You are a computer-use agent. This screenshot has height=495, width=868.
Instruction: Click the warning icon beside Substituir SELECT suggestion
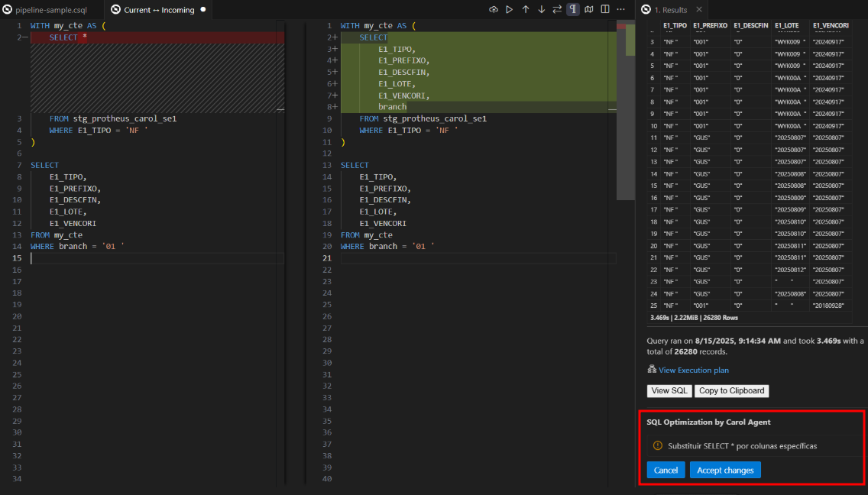click(658, 445)
